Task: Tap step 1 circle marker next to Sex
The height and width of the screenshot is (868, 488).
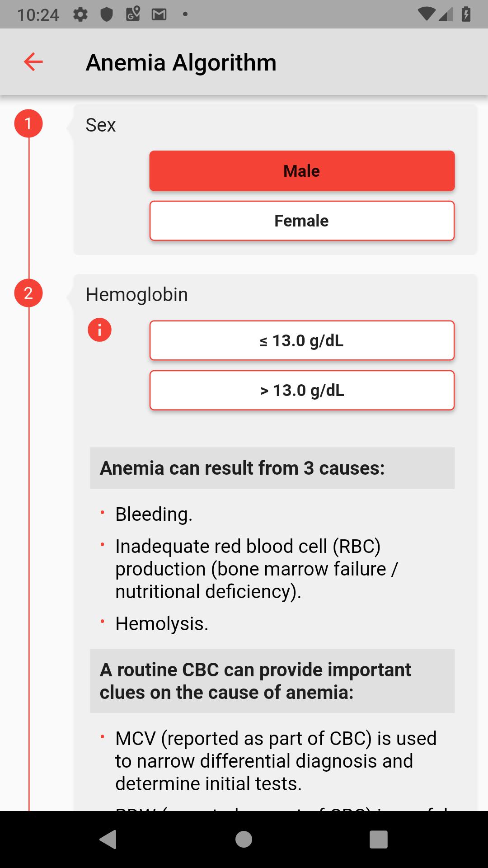Action: [28, 123]
